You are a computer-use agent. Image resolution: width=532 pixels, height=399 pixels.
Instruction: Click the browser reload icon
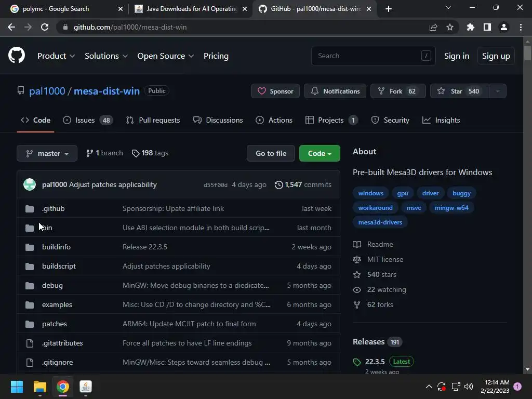pos(45,27)
